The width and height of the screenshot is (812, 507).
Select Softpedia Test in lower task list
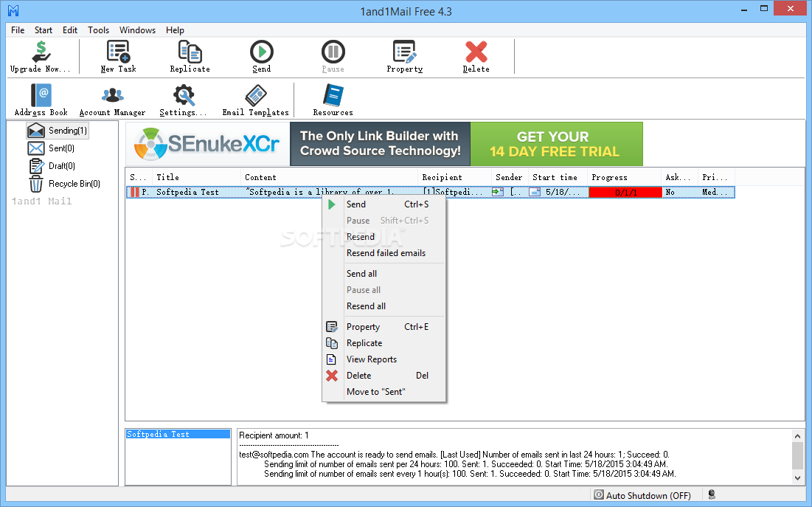[x=178, y=435]
